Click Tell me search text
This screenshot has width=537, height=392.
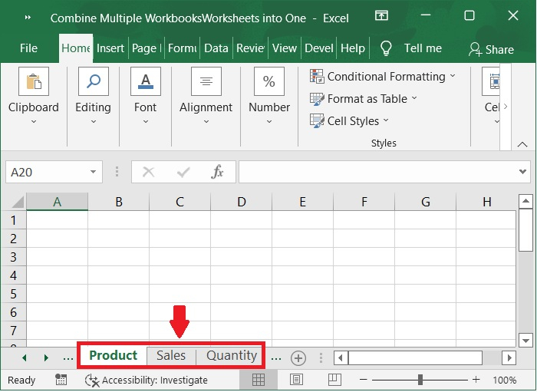(423, 48)
